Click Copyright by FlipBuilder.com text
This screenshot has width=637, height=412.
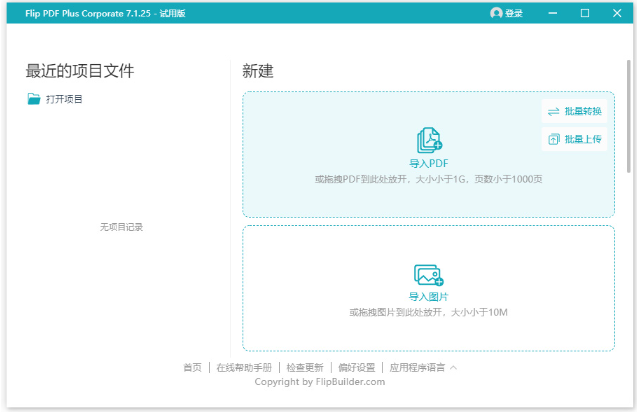(320, 382)
